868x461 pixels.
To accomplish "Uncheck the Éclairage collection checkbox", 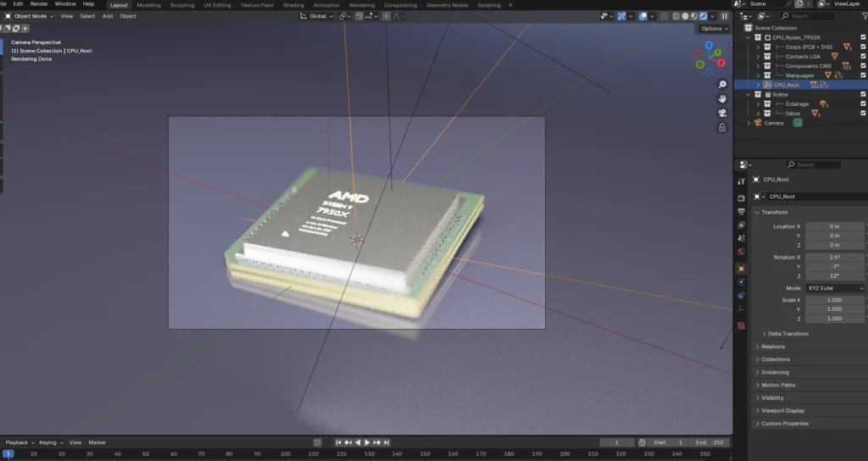I will tap(863, 104).
